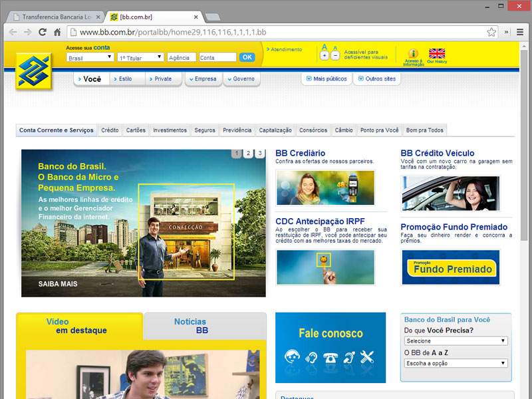
Task: Select the Private segment tab
Action: click(163, 79)
